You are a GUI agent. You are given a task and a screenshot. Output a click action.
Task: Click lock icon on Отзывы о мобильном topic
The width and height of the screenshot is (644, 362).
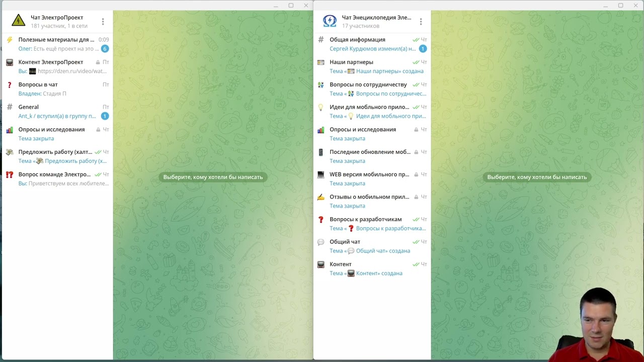tap(416, 197)
